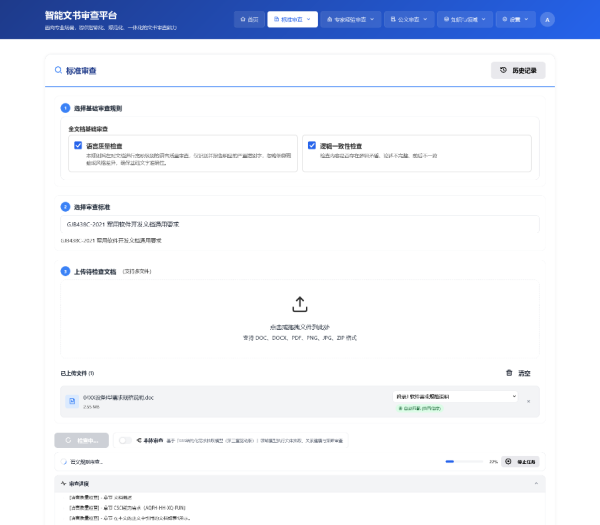Toggle the 语言质量检查 checkbox

(78, 145)
